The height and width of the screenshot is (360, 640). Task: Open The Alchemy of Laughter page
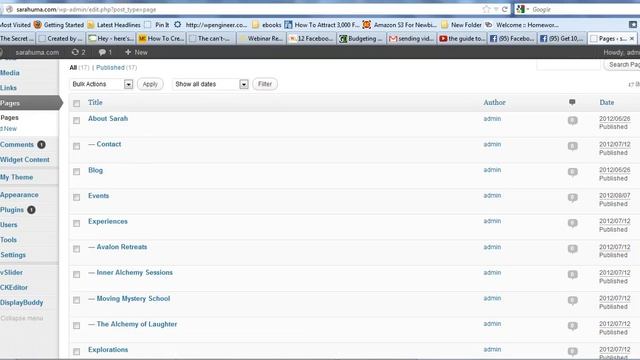pyautogui.click(x=137, y=324)
